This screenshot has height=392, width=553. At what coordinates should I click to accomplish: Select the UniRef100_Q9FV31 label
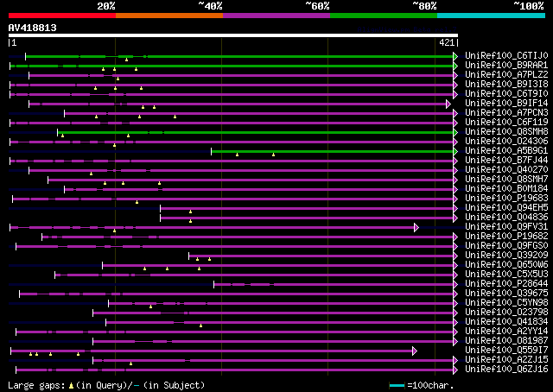[x=506, y=227]
